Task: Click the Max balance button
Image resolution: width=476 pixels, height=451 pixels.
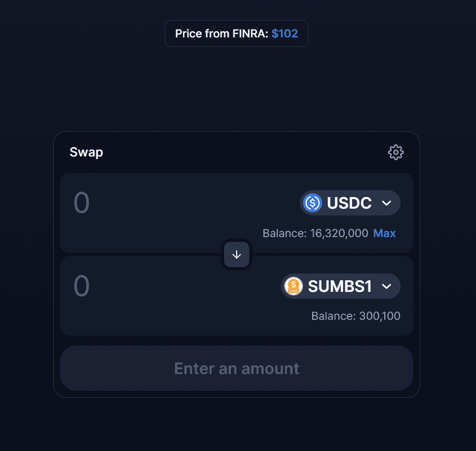Action: (x=384, y=233)
